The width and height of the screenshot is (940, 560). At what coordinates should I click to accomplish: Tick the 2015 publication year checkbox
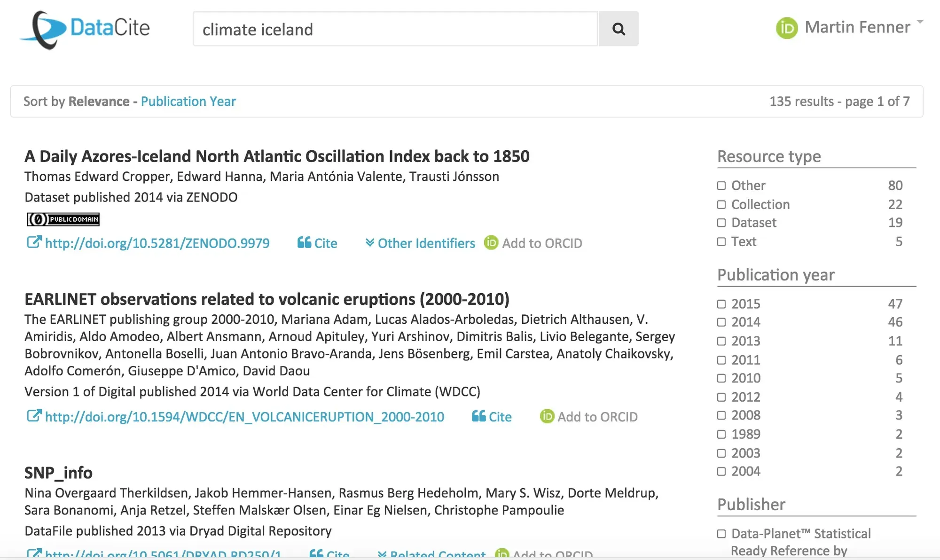point(721,304)
